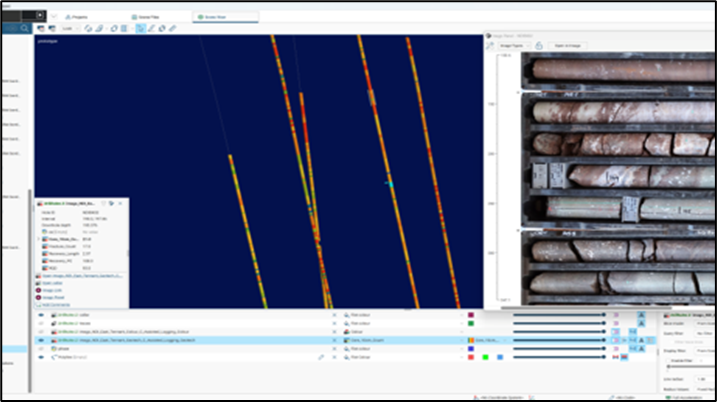
Task: Click the core photo image horizontal scrollbar
Action: (586, 308)
